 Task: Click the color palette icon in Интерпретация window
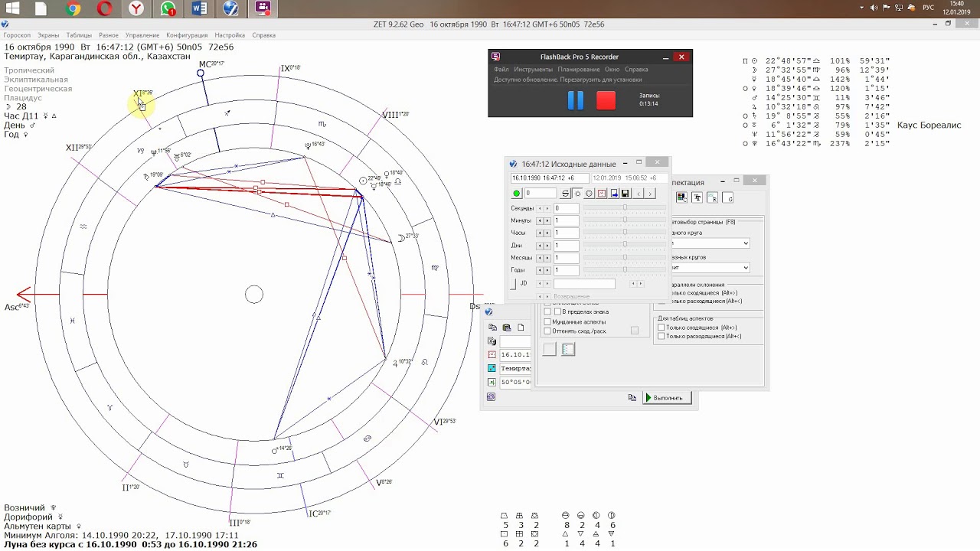tap(681, 197)
